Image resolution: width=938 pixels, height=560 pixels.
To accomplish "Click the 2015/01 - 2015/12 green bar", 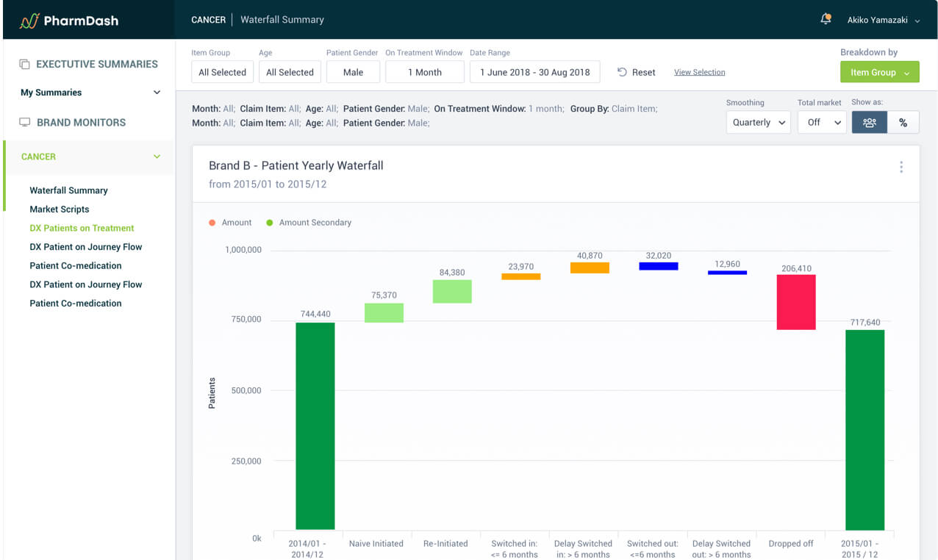I will coord(864,430).
